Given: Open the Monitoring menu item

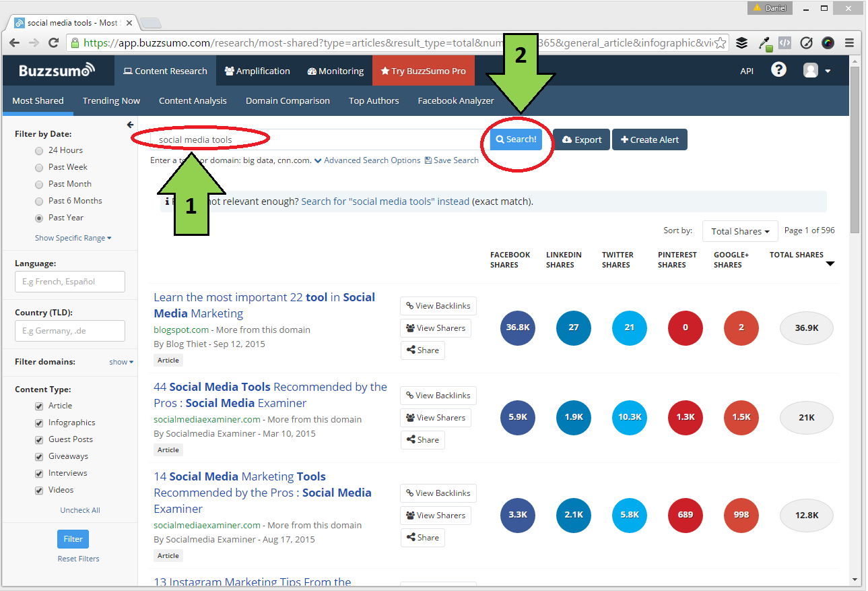Looking at the screenshot, I should coord(335,71).
